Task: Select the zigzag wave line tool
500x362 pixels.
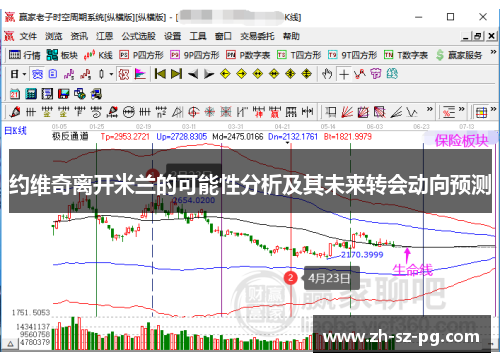Action: point(412,112)
